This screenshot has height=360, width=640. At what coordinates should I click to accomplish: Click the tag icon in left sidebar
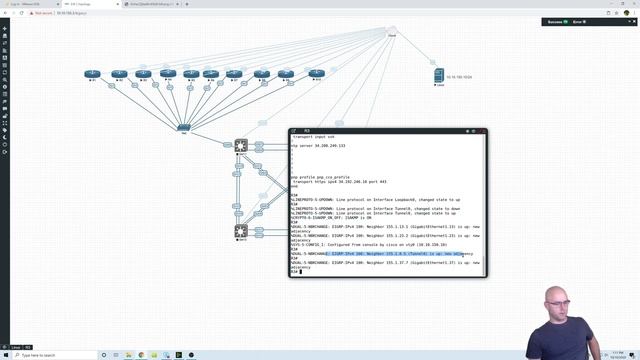click(4, 130)
